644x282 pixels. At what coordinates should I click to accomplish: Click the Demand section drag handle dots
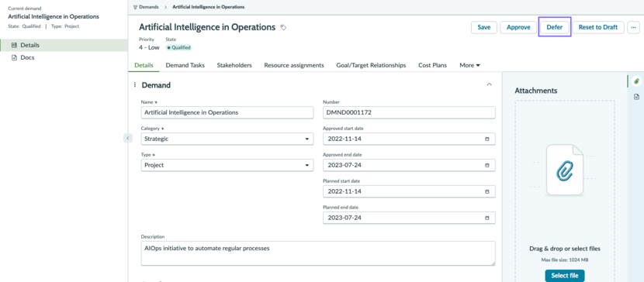point(135,85)
